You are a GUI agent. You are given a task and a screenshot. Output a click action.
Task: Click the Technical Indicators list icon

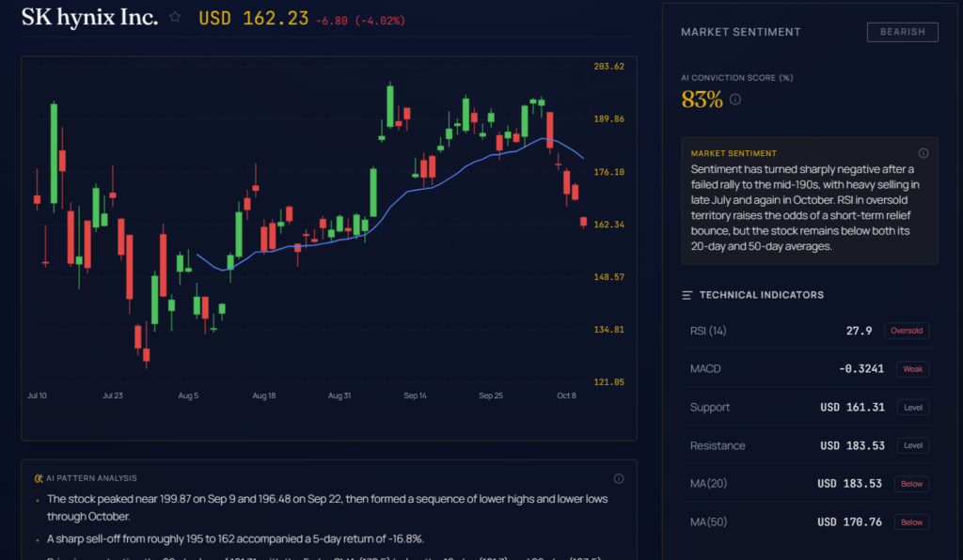tap(687, 296)
